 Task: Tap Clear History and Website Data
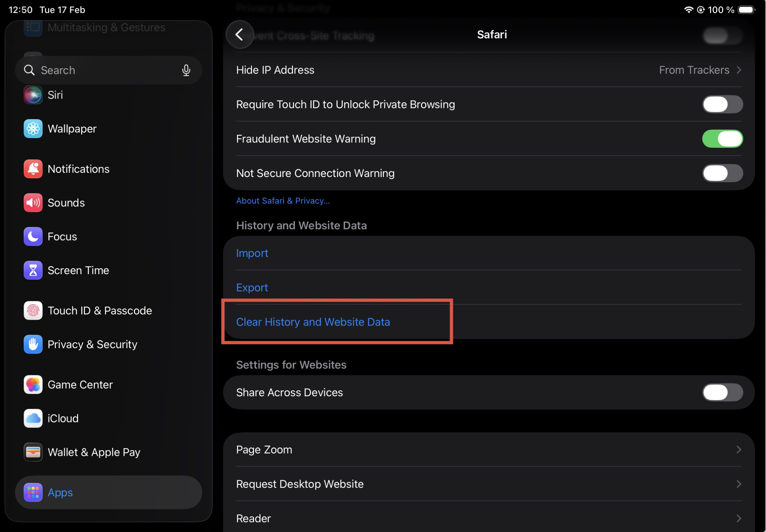(313, 322)
